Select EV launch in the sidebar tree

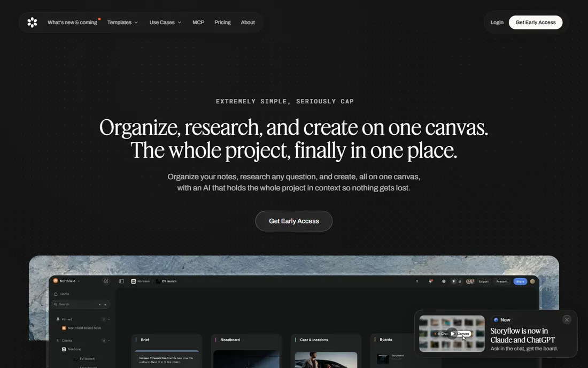[84, 358]
